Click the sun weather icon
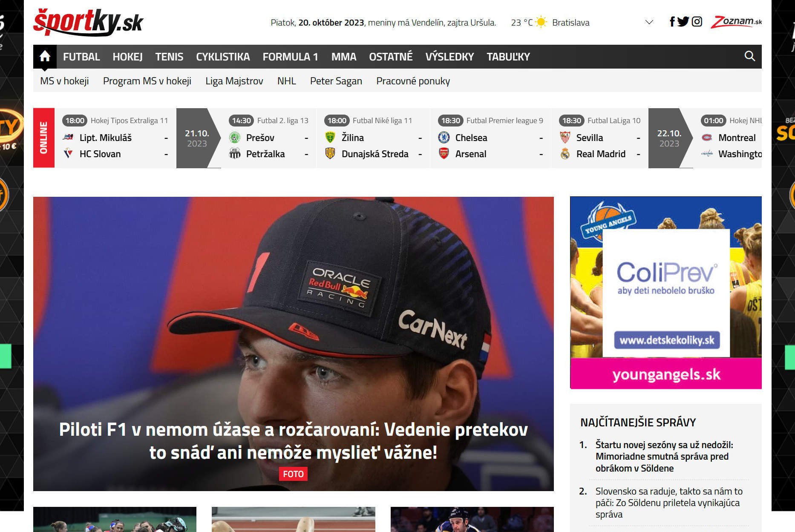This screenshot has width=795, height=532. [x=541, y=22]
